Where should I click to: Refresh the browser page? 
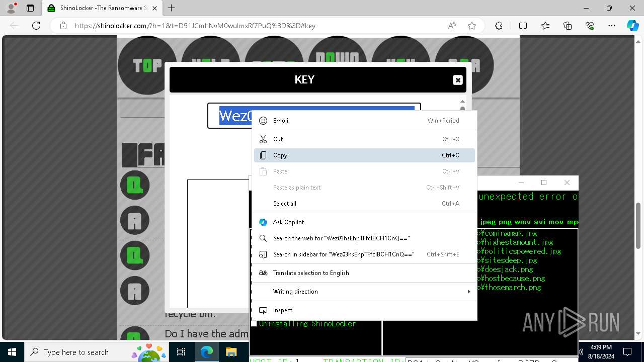point(36,26)
